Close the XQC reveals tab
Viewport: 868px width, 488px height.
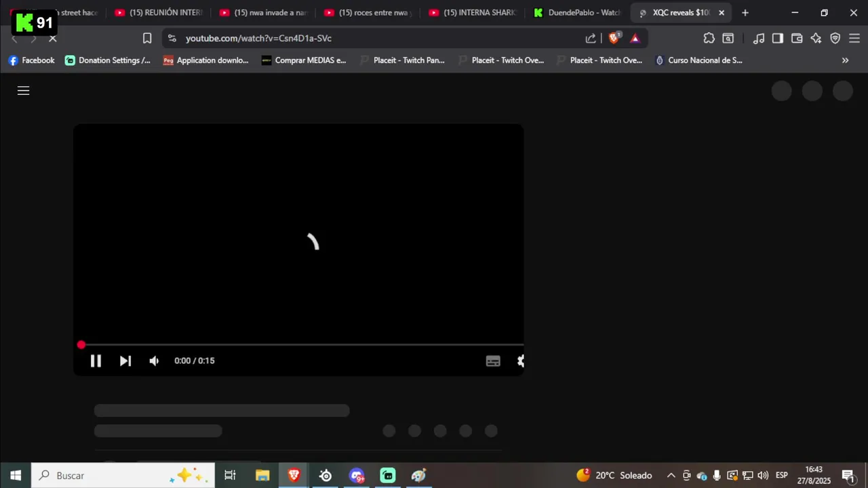[722, 13]
